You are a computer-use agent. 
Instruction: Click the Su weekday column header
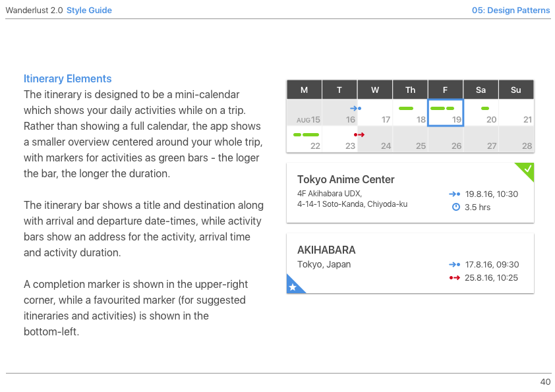tap(515, 90)
